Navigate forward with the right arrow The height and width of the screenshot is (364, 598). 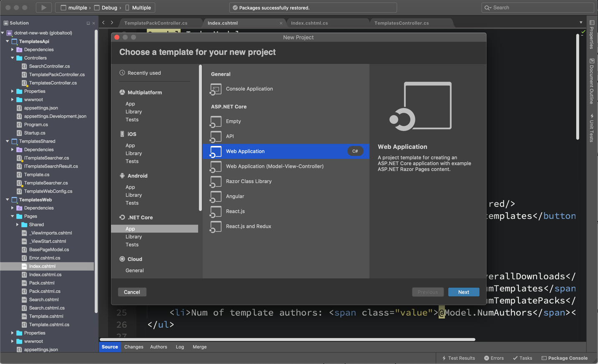point(112,23)
